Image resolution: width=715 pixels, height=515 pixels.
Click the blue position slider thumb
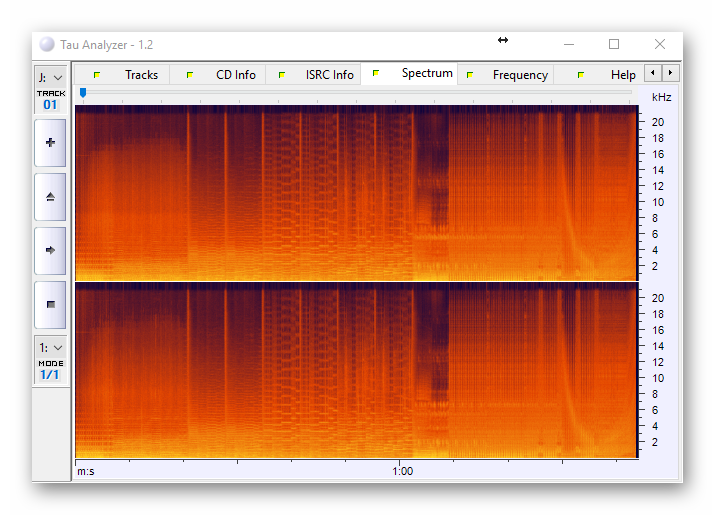click(x=83, y=93)
